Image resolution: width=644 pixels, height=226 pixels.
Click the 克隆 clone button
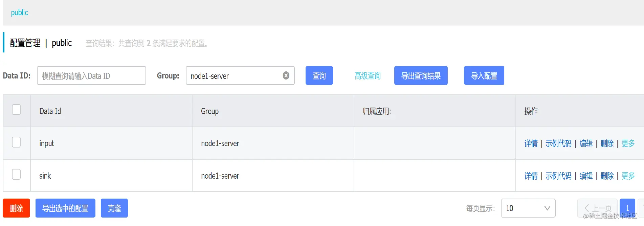pyautogui.click(x=114, y=208)
